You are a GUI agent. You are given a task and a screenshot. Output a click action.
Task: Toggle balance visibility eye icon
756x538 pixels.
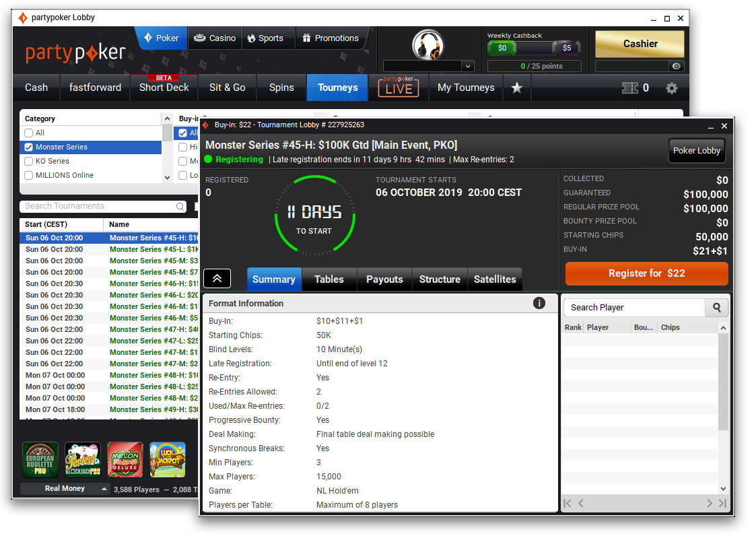tap(677, 66)
